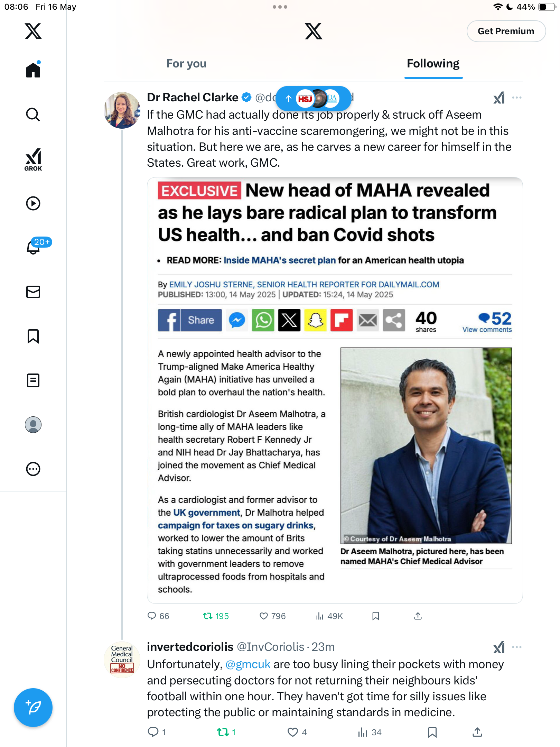Open more options on invertedcoriolis post
The height and width of the screenshot is (747, 560).
pos(517,647)
